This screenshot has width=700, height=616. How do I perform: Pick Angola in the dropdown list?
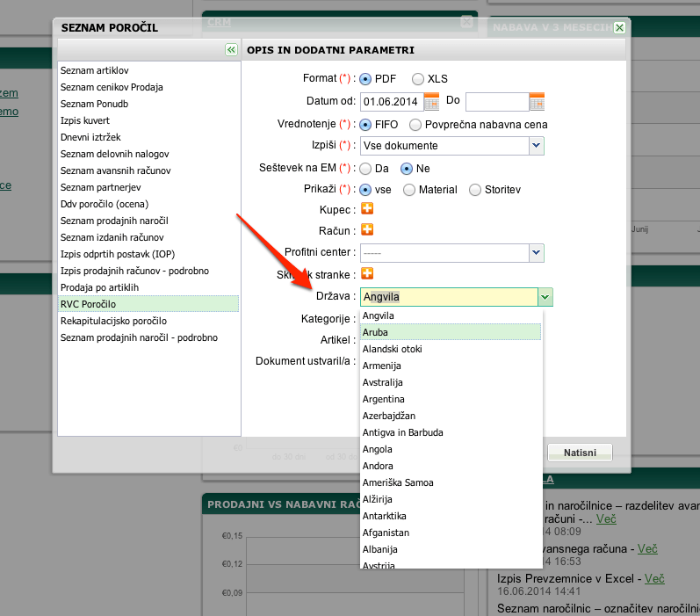click(451, 449)
